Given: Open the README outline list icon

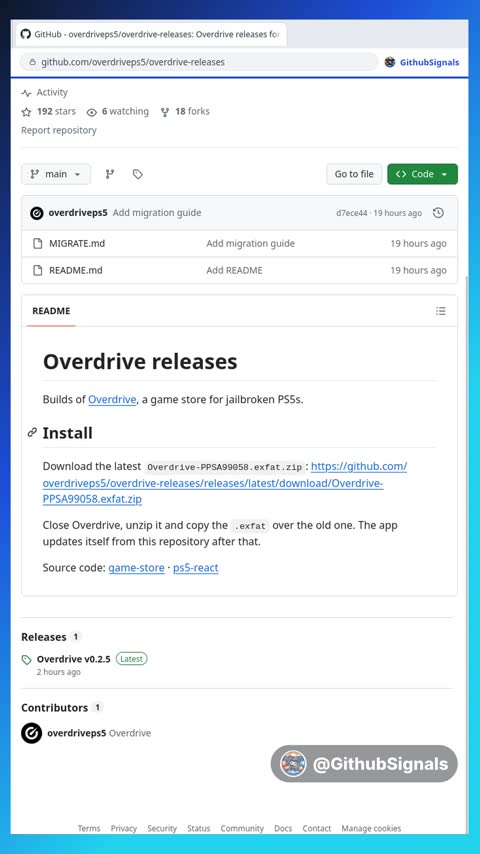Looking at the screenshot, I should 441,311.
